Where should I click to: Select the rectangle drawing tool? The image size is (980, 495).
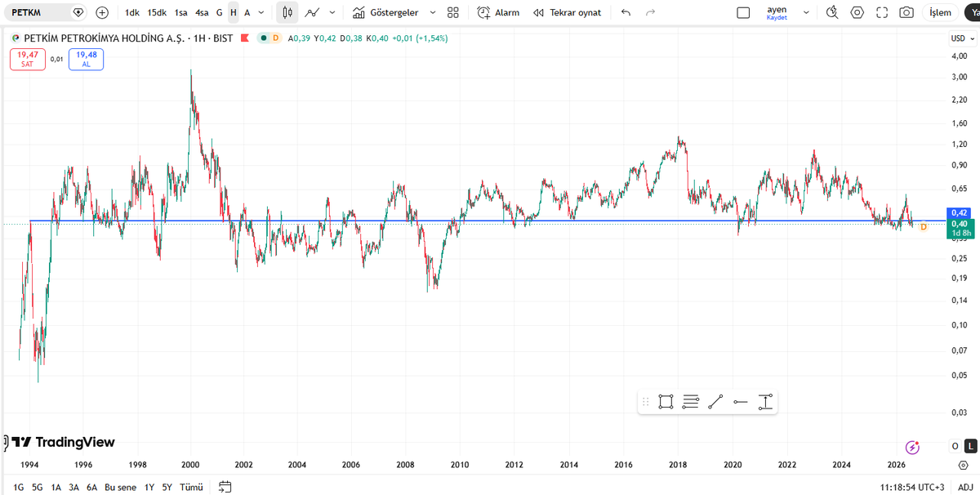point(666,401)
